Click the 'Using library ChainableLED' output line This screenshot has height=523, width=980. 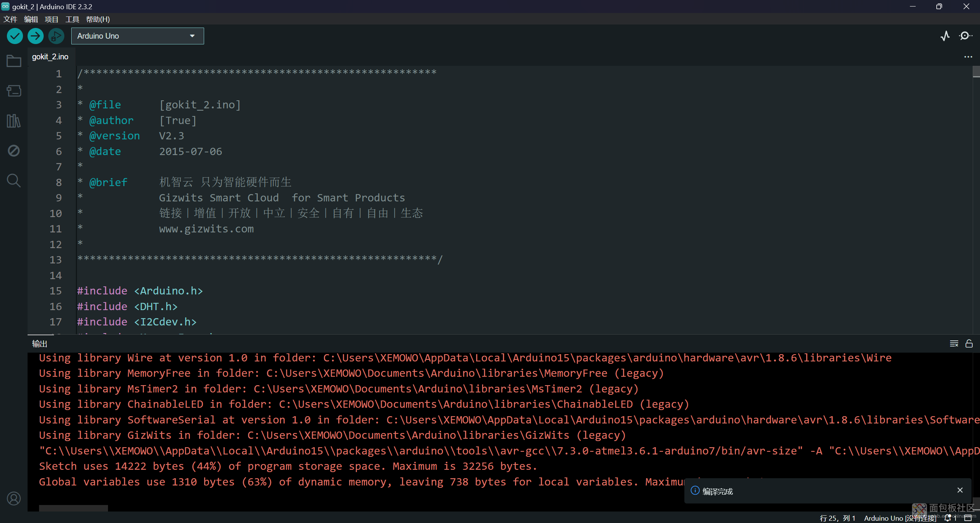point(364,404)
